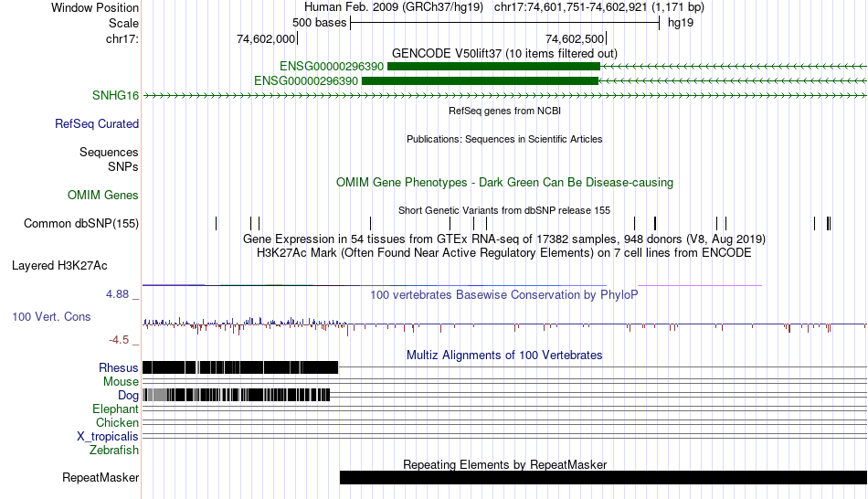Image resolution: width=868 pixels, height=499 pixels.
Task: Click the Dog alignment striped block
Action: click(237, 395)
